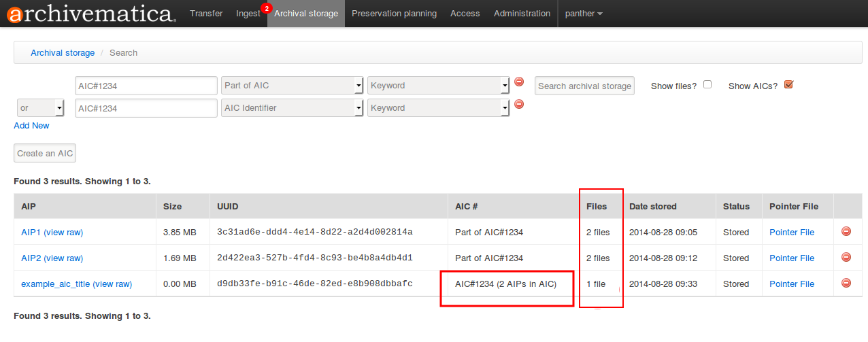This screenshot has width=868, height=342.
Task: Toggle the Show files checkbox
Action: pos(707,85)
